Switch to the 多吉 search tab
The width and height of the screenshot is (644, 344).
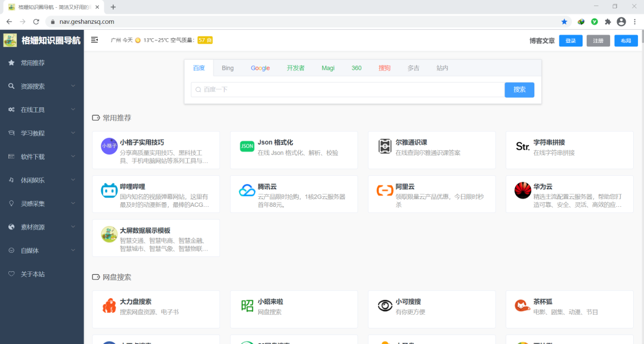pos(413,68)
